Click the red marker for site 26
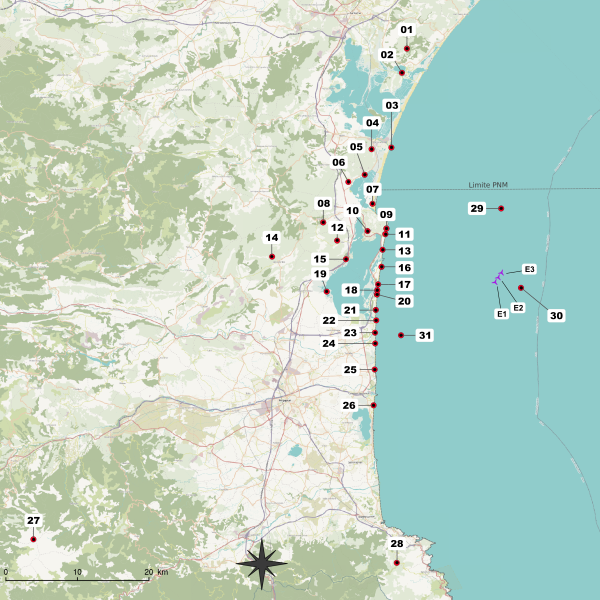The width and height of the screenshot is (600, 600). (373, 405)
